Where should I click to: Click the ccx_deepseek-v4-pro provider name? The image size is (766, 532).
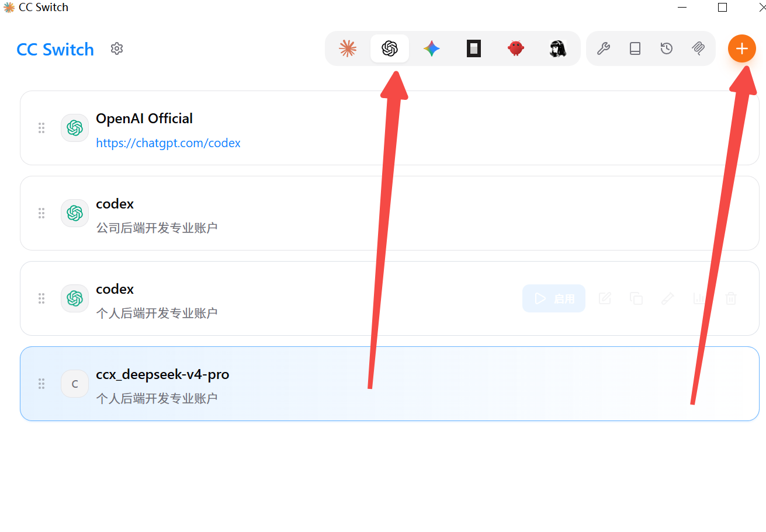[162, 374]
